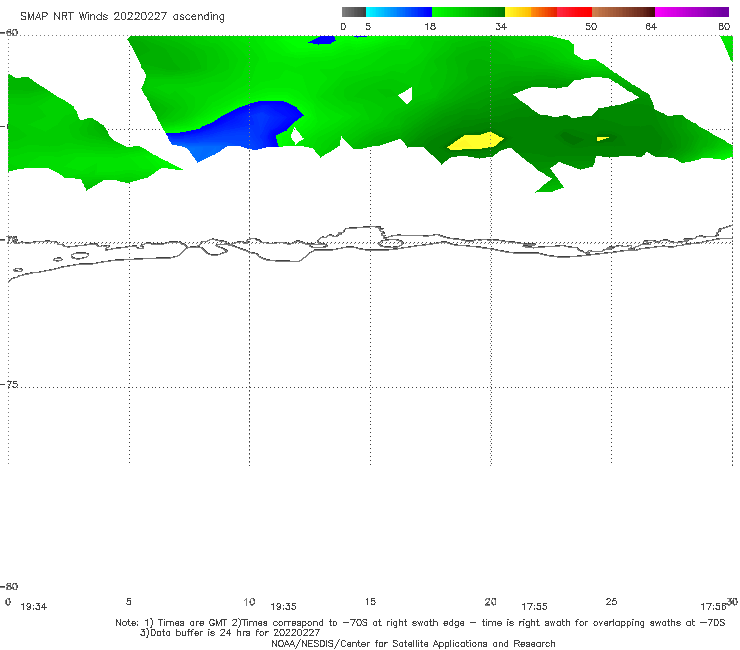Click the longitude label "25" on the bottom axis
The width and height of the screenshot is (740, 650).
coord(611,601)
